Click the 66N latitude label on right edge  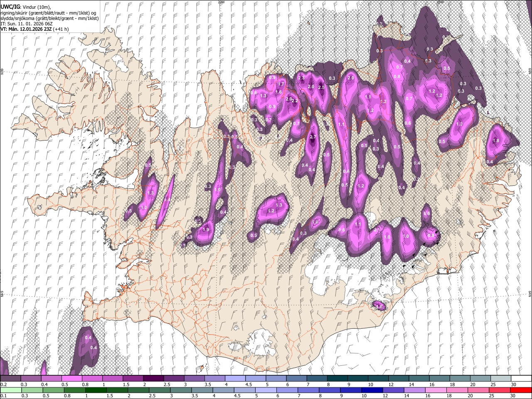click(x=530, y=72)
